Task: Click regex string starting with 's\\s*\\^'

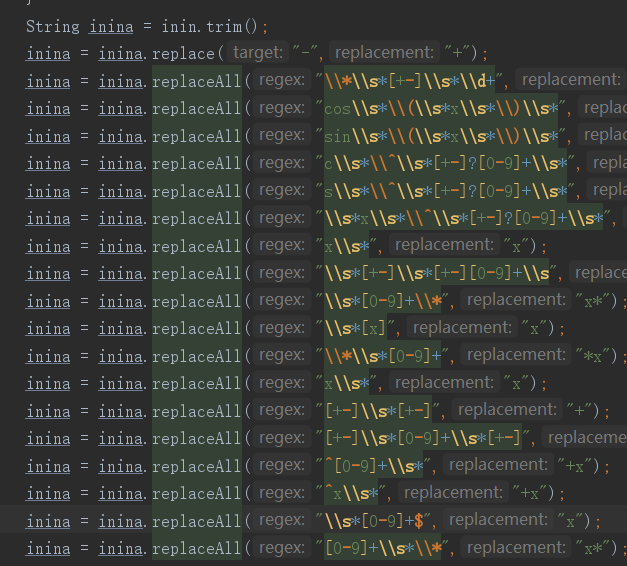Action: [x=445, y=191]
